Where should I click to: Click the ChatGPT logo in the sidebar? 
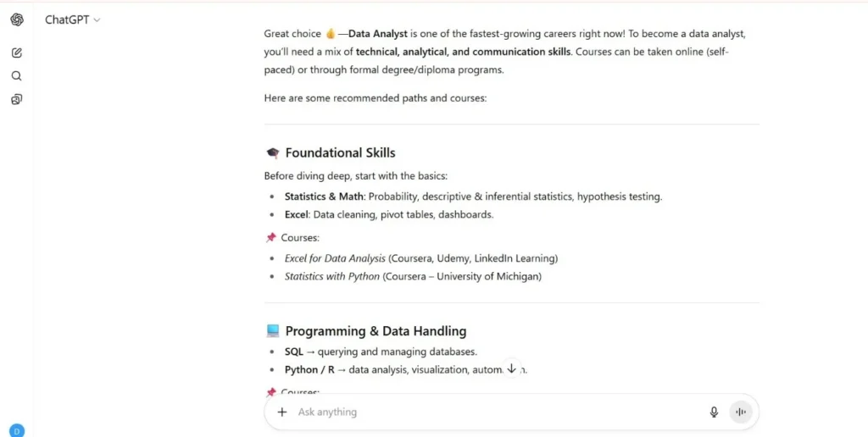(17, 20)
